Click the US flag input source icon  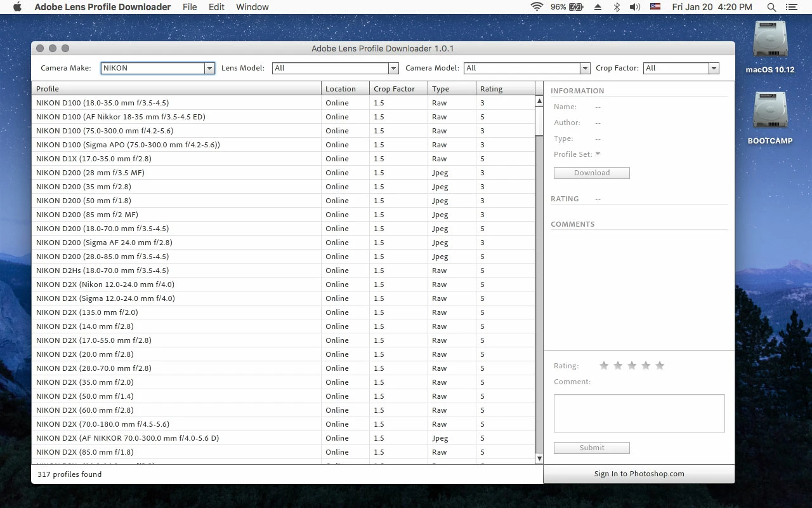[x=655, y=7]
